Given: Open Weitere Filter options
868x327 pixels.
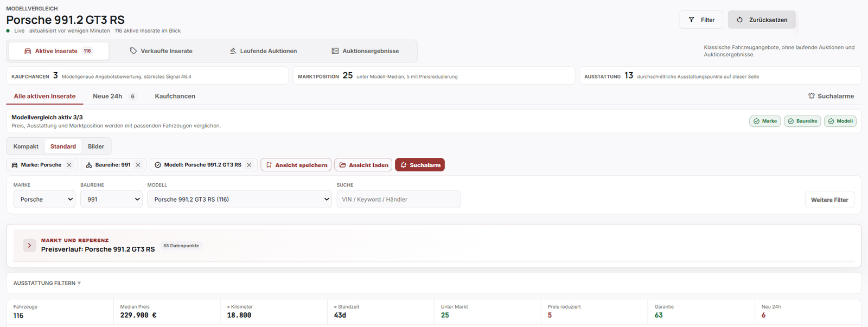Looking at the screenshot, I should click(829, 200).
